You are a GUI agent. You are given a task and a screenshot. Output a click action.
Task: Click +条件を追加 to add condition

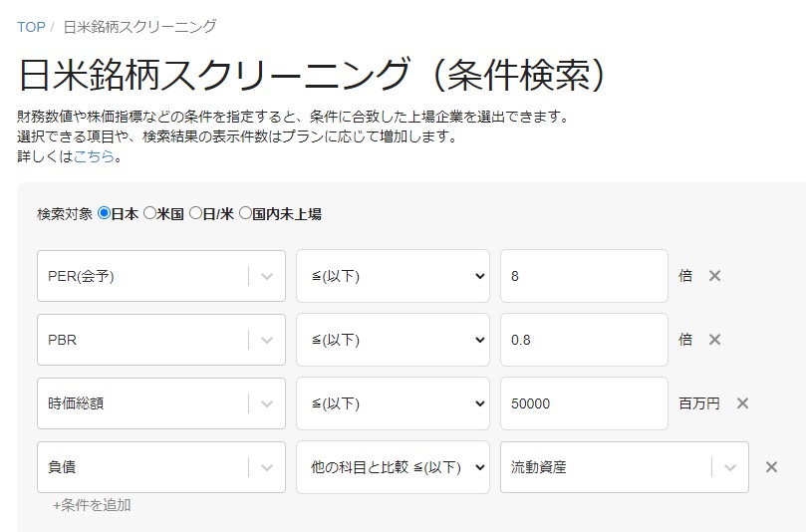tap(92, 505)
